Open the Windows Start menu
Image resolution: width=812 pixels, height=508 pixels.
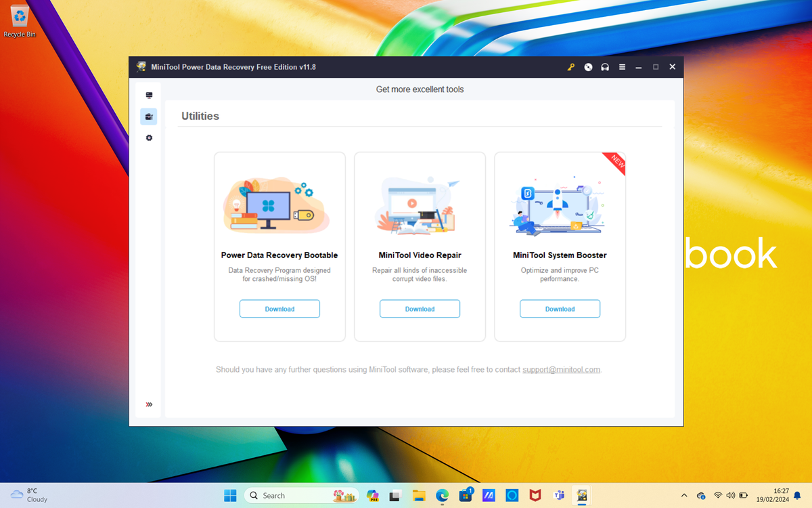coord(230,495)
